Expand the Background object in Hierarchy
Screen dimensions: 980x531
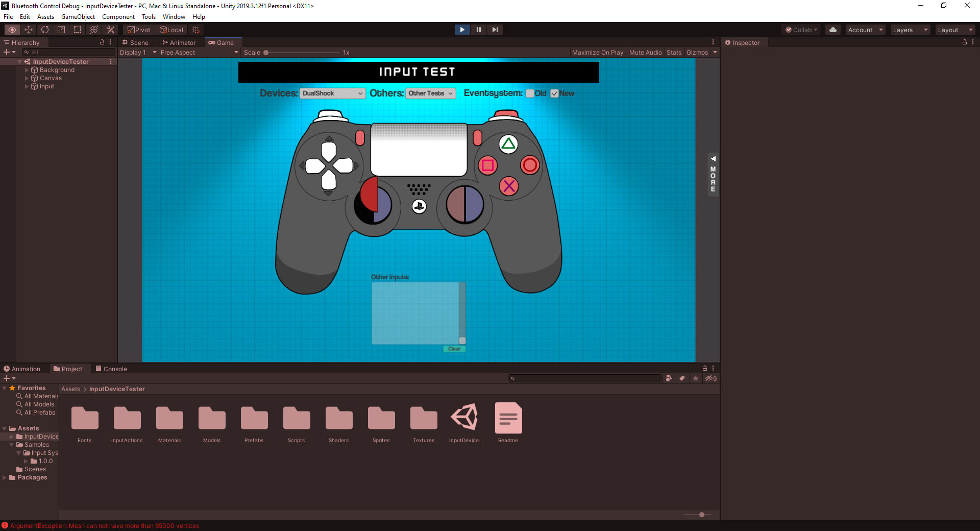[27, 70]
